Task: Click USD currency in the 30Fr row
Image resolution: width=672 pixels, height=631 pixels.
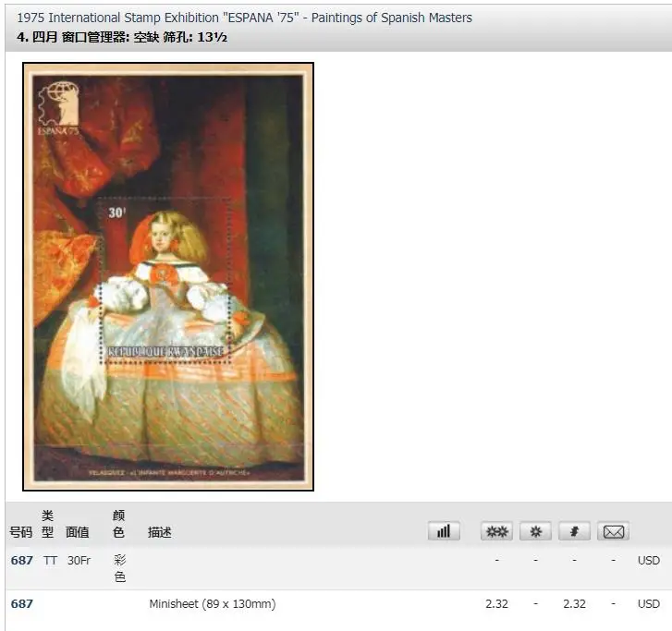Action: [648, 560]
